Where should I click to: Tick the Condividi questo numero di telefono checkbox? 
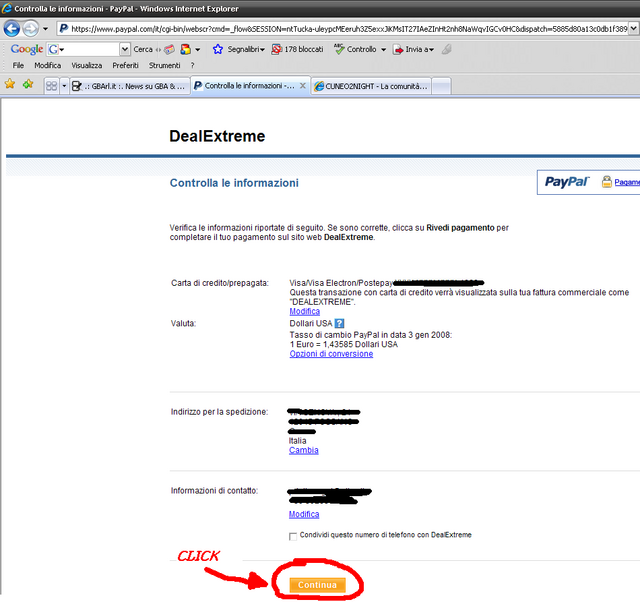pos(293,536)
